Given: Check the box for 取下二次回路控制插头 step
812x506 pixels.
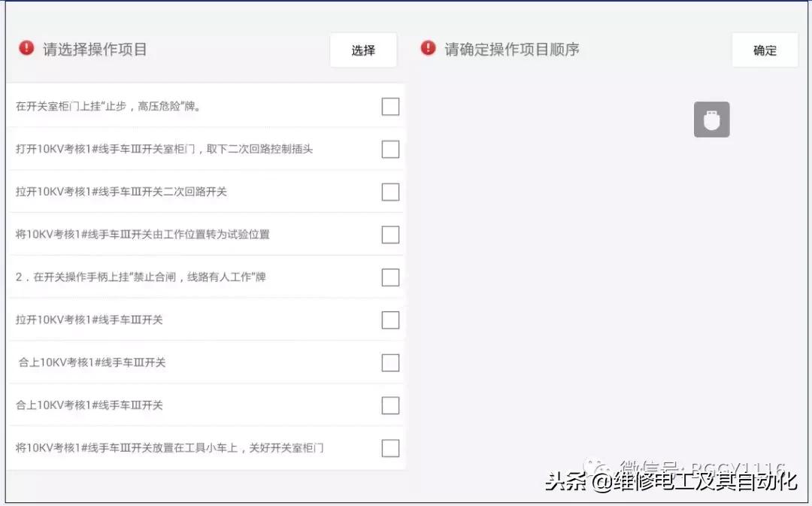Looking at the screenshot, I should pos(390,149).
